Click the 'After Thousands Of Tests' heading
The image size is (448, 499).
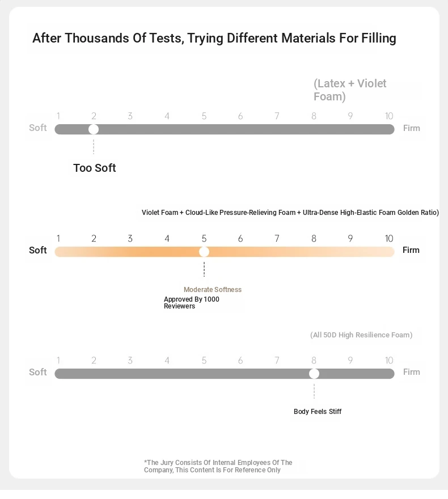point(214,38)
